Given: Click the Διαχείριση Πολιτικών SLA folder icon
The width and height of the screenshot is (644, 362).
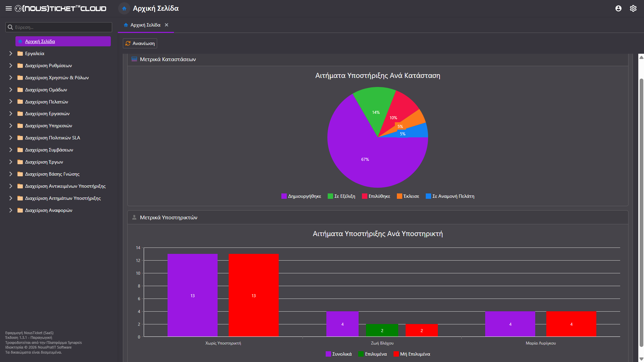Looking at the screenshot, I should (20, 138).
